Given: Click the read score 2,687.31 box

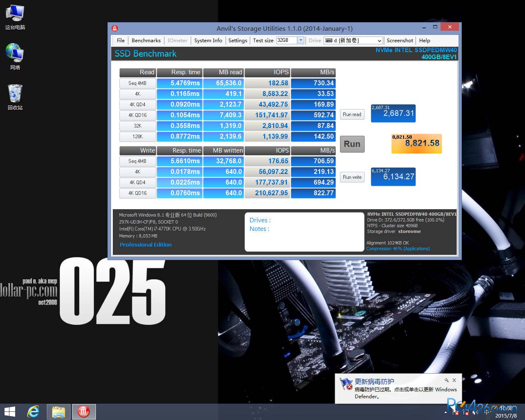Looking at the screenshot, I should click(x=393, y=113).
